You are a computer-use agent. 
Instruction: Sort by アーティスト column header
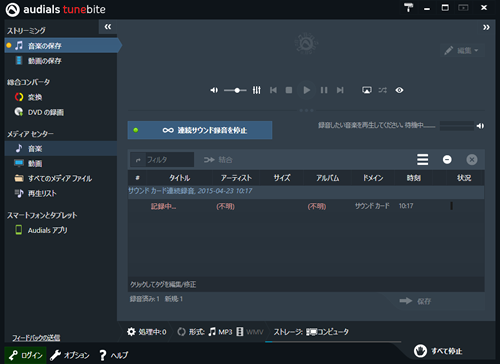click(x=236, y=178)
